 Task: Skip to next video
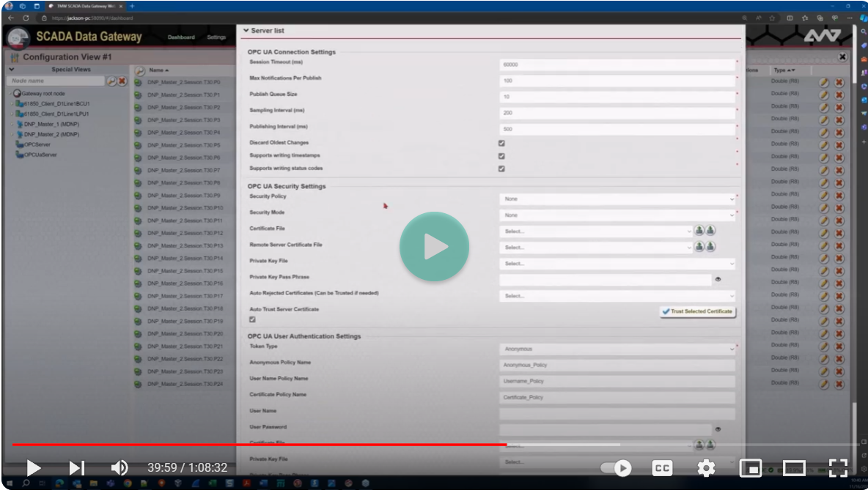click(77, 468)
